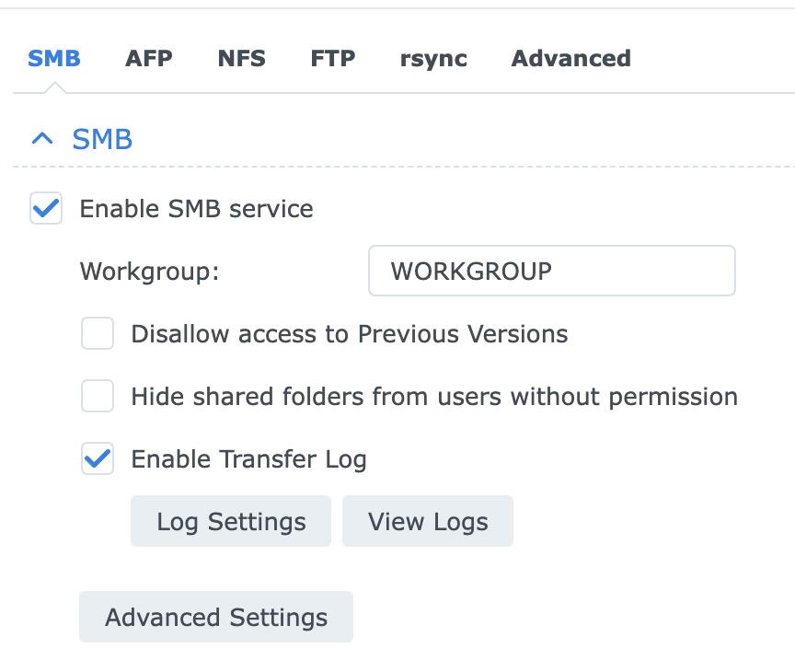
Task: Collapse the SMB section chevron arrow
Action: click(x=42, y=139)
